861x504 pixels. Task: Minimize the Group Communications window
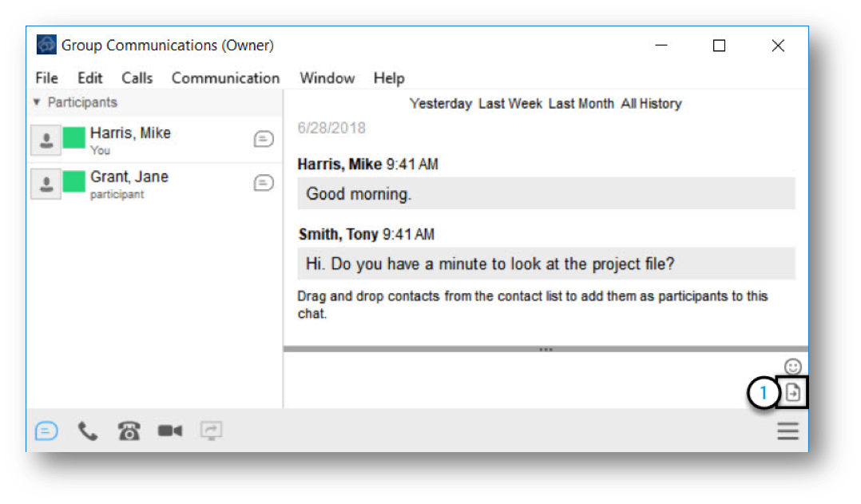pyautogui.click(x=661, y=45)
